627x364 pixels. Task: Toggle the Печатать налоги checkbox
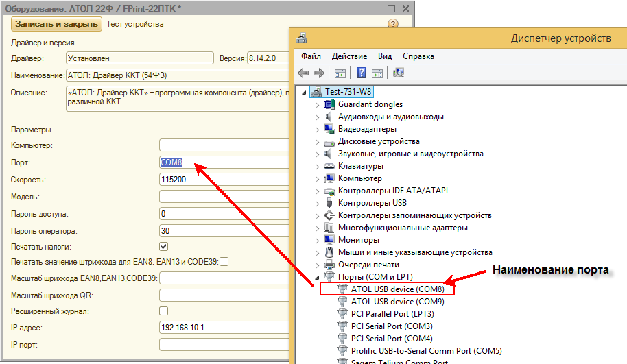pyautogui.click(x=164, y=246)
